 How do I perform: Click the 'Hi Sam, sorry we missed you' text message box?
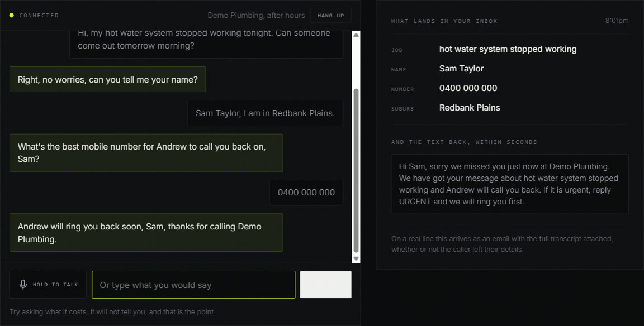pos(510,184)
